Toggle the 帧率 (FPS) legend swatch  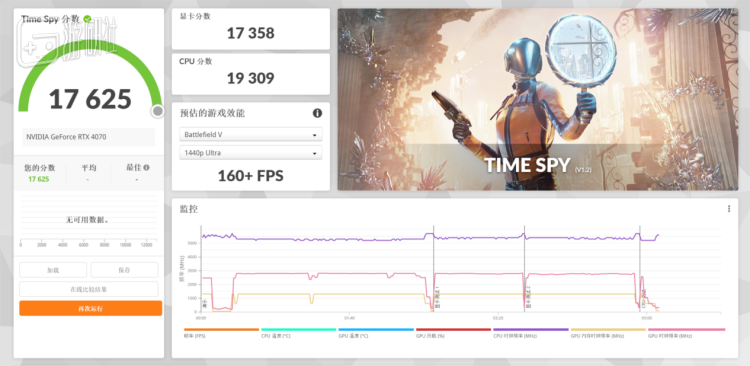pyautogui.click(x=221, y=330)
